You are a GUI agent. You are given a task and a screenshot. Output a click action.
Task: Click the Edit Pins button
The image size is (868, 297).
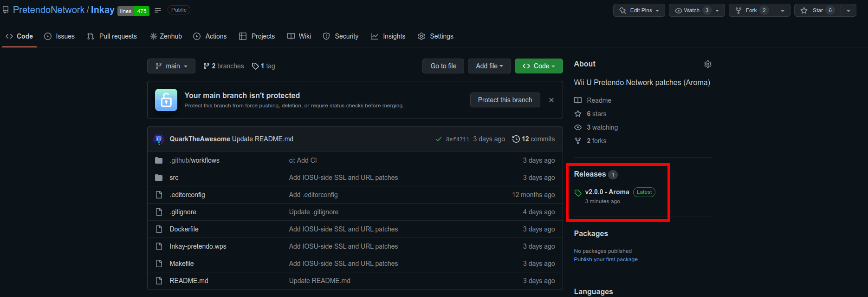(639, 10)
